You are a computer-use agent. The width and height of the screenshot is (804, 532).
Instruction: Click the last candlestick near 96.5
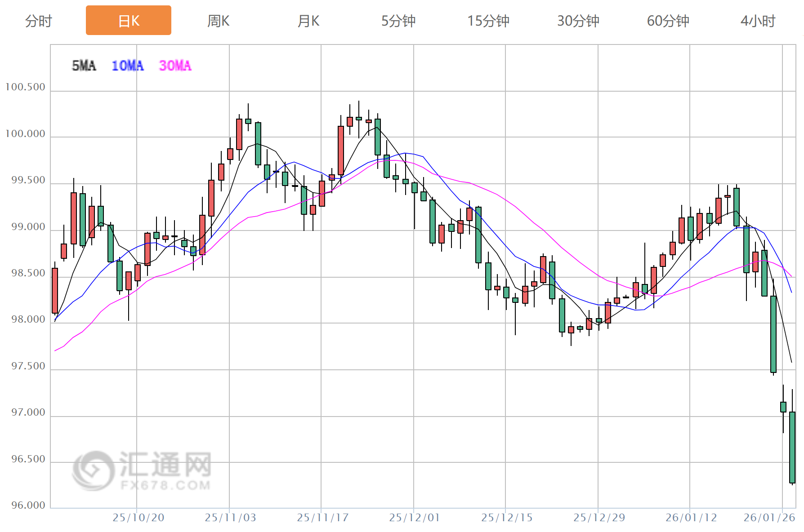coord(792,447)
